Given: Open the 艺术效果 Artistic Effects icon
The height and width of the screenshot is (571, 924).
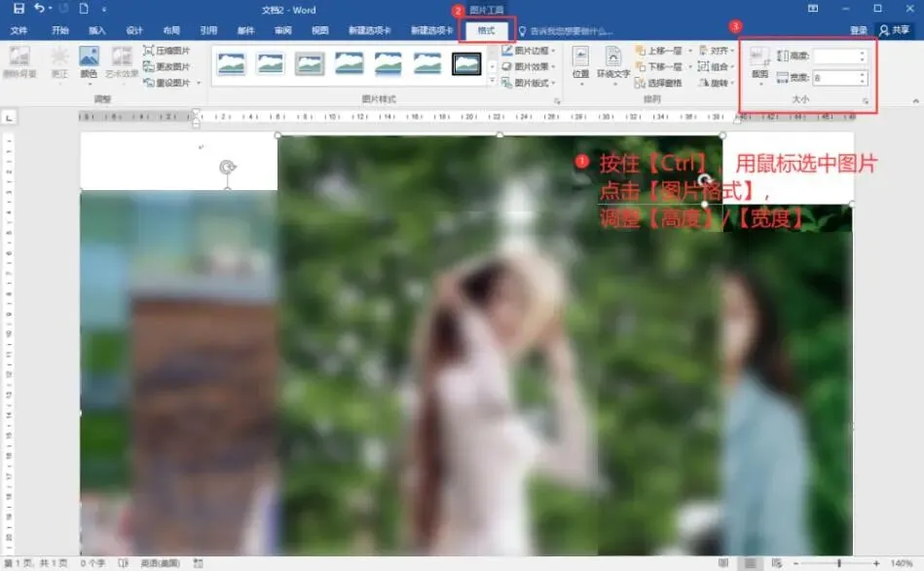Looking at the screenshot, I should pos(122,62).
